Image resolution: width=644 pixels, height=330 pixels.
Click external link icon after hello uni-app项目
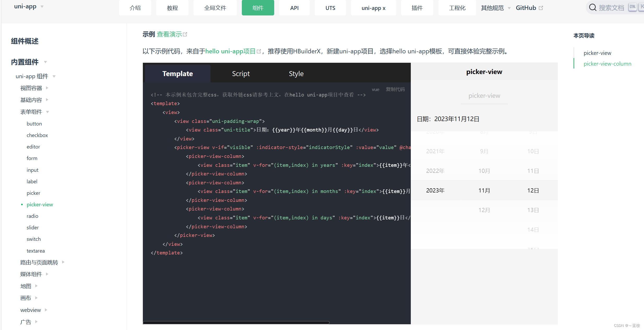coord(259,51)
